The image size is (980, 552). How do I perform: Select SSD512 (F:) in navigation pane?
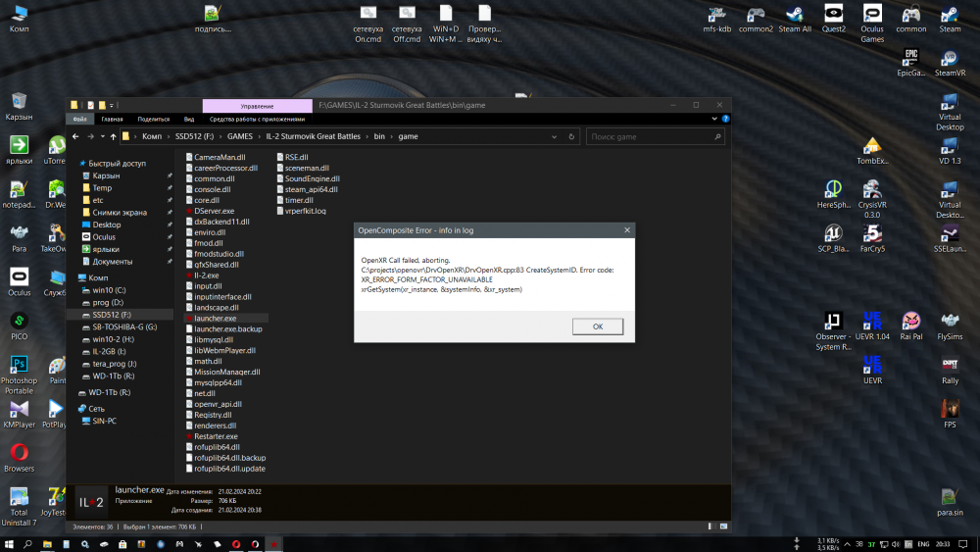tap(121, 315)
